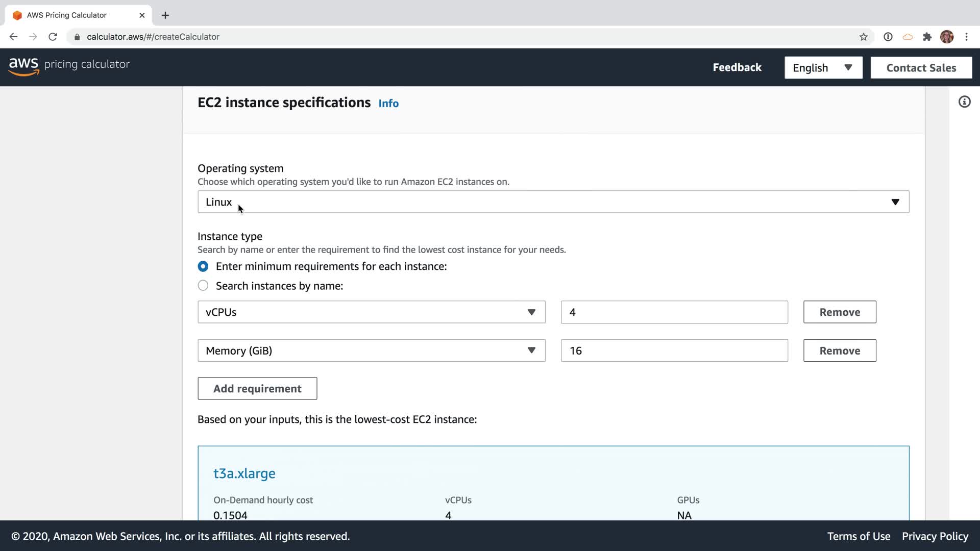The width and height of the screenshot is (980, 551).
Task: Click the user profile avatar
Action: [x=947, y=37]
